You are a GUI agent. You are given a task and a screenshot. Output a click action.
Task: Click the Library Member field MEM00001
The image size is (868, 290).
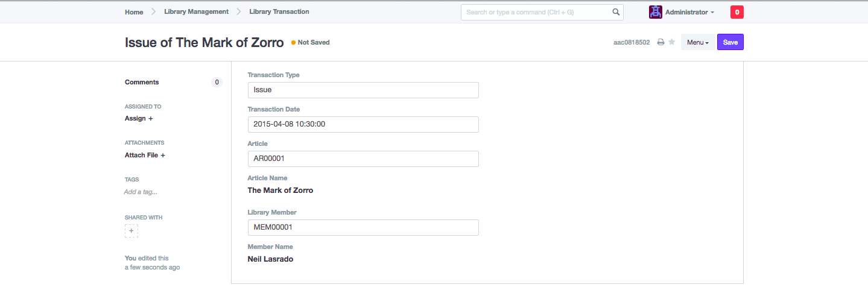[x=363, y=227]
